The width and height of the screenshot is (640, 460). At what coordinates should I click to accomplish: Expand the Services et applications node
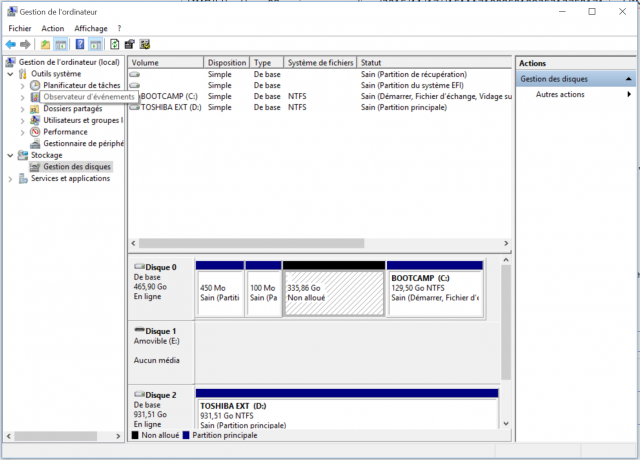point(11,179)
